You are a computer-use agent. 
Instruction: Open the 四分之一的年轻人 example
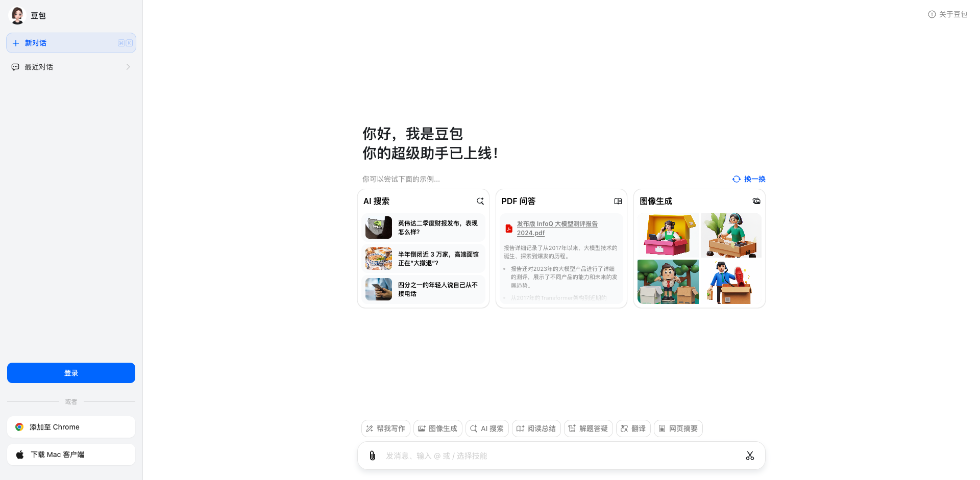[x=423, y=289]
